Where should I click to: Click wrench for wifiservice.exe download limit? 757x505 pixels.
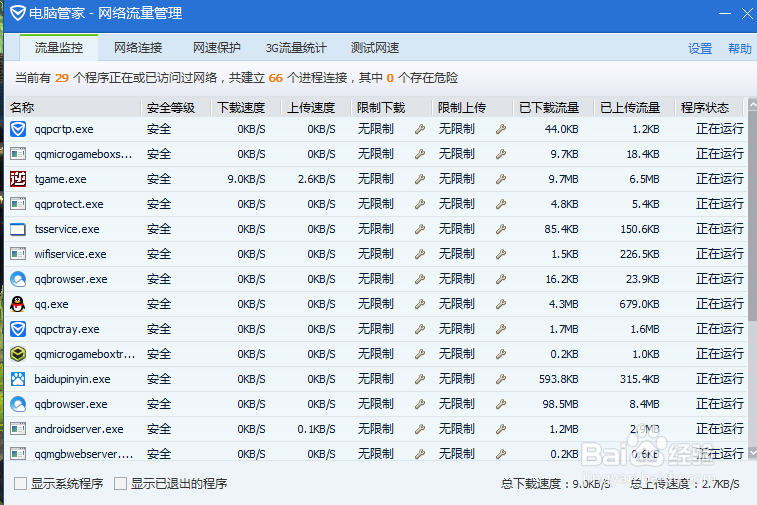point(420,254)
